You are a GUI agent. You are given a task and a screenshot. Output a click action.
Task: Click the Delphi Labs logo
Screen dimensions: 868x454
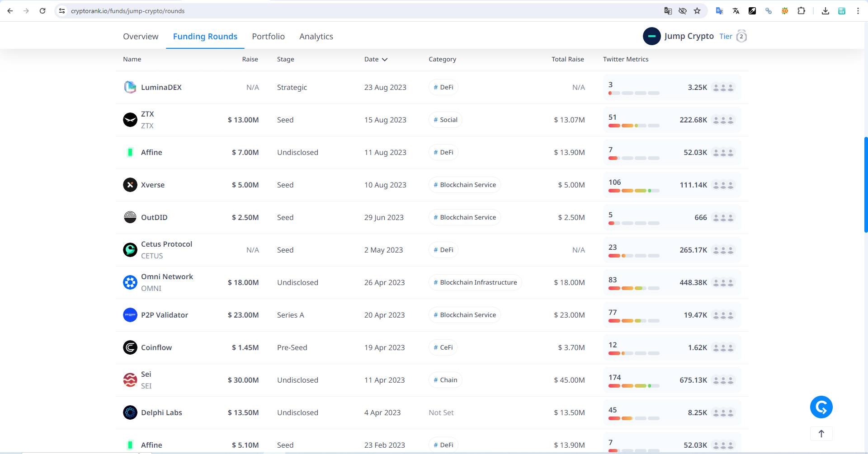point(130,412)
